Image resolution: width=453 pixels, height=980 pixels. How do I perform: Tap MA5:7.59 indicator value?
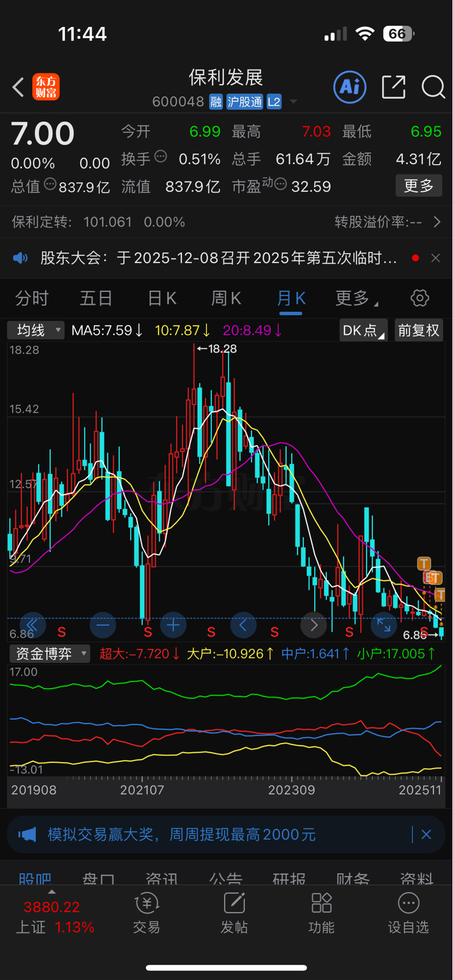pyautogui.click(x=107, y=330)
